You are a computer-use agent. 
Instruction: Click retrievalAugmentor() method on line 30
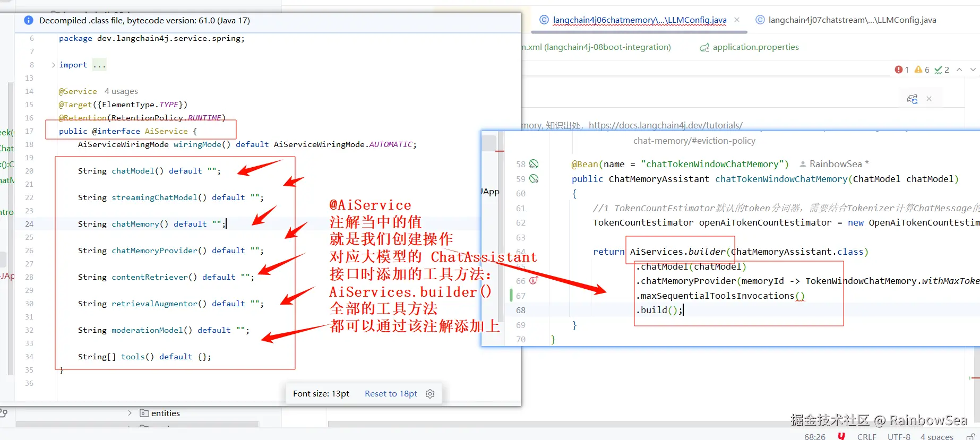coord(159,304)
